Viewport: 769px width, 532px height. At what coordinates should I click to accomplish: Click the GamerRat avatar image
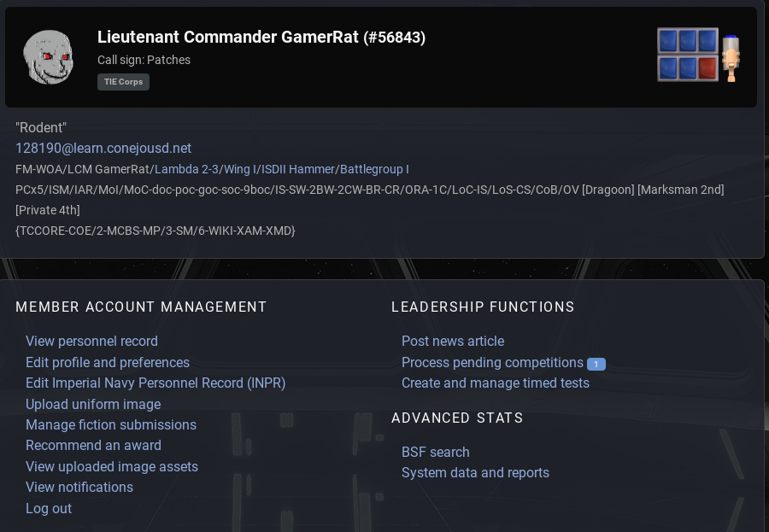48,57
